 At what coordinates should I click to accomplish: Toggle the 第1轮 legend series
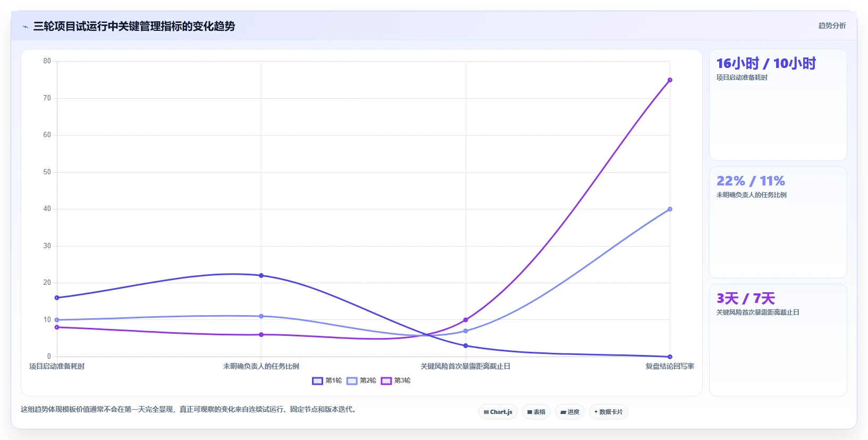327,380
